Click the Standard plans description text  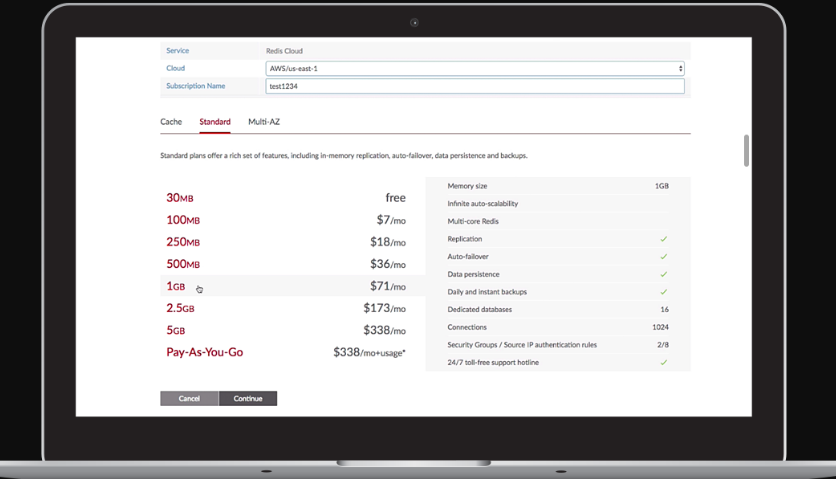(344, 156)
